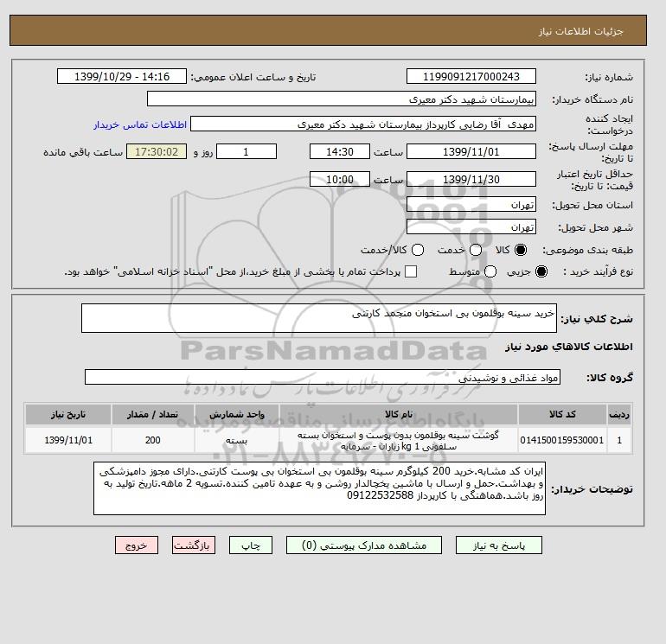Click response deadline time 14:30 field

[x=340, y=151]
